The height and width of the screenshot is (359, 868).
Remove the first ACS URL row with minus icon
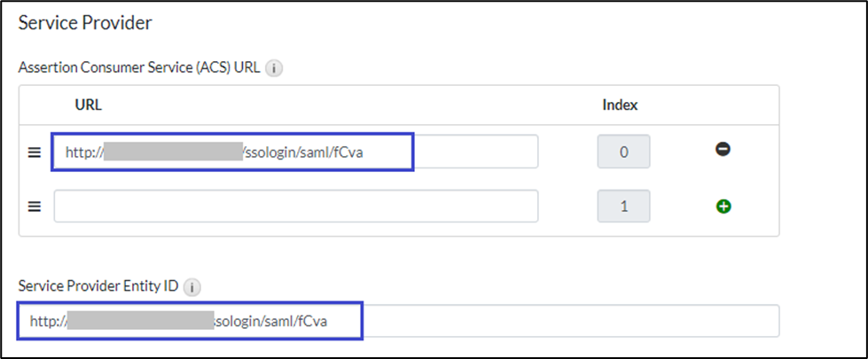coord(723,151)
